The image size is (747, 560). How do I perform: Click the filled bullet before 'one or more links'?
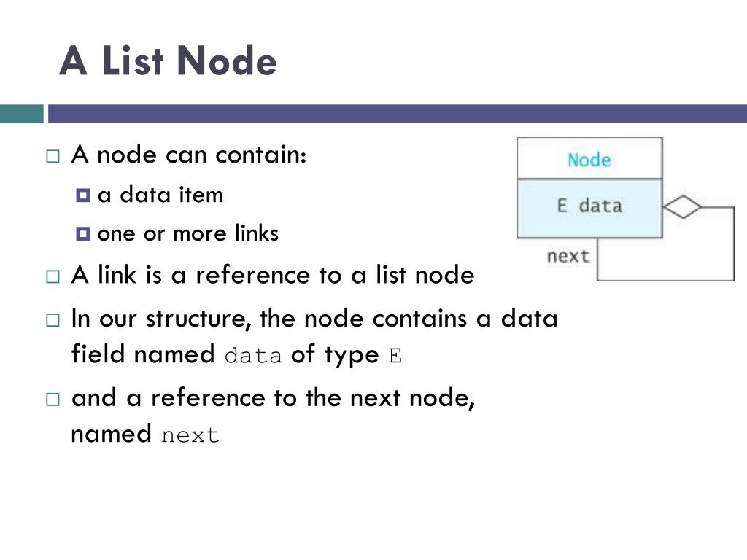click(x=83, y=233)
